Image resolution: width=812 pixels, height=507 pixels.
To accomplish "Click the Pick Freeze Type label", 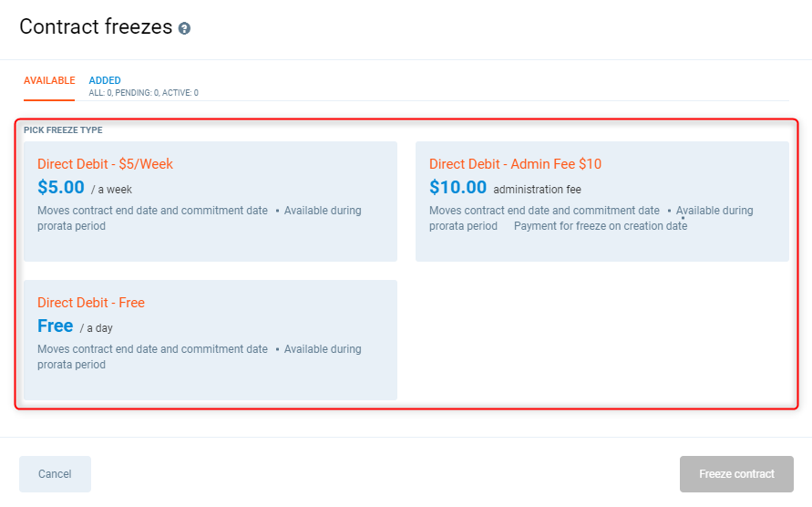I will pyautogui.click(x=63, y=130).
